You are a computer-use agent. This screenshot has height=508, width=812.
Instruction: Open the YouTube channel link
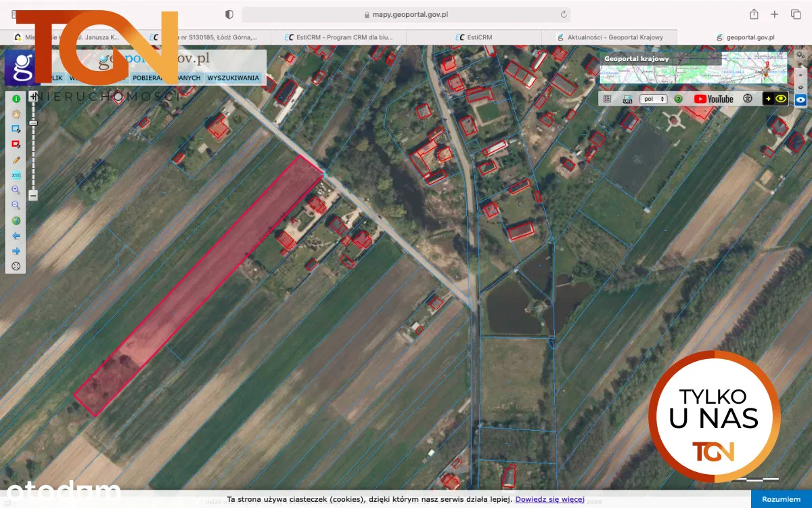(x=713, y=99)
